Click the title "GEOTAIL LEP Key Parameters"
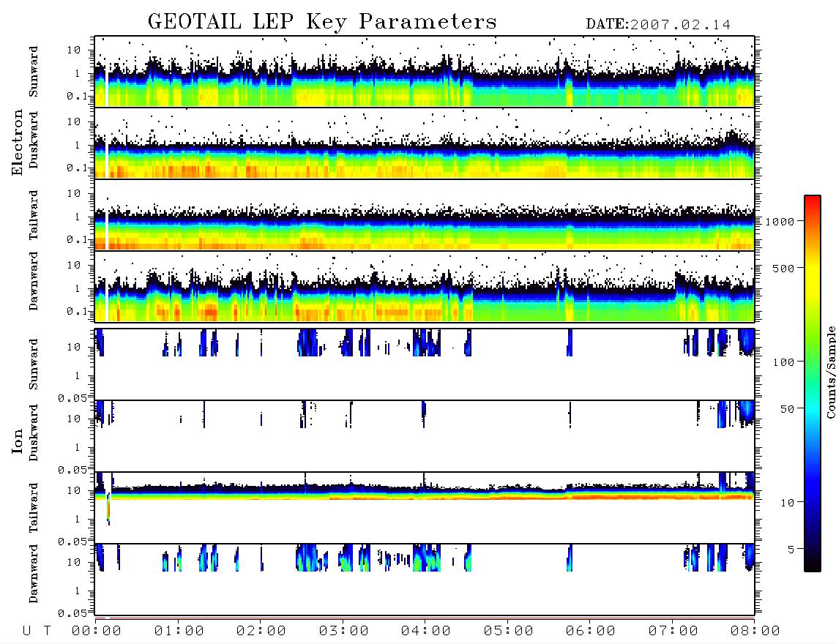This screenshot has width=836, height=644. click(322, 22)
